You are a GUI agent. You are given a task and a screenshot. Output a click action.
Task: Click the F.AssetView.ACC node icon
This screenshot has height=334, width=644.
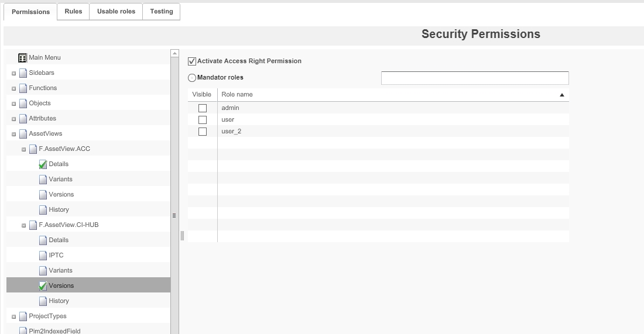(33, 149)
